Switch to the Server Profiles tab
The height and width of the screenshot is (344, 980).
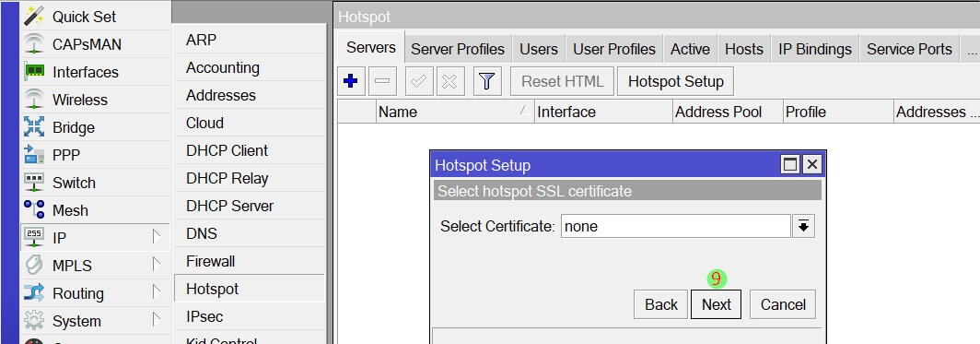point(458,49)
